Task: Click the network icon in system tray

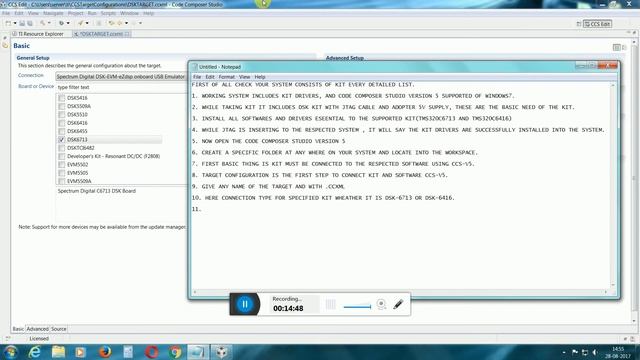Action: (x=585, y=352)
